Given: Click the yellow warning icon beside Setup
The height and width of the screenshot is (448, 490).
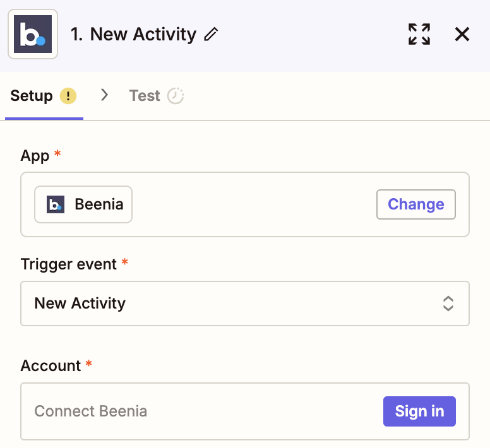Looking at the screenshot, I should click(68, 96).
